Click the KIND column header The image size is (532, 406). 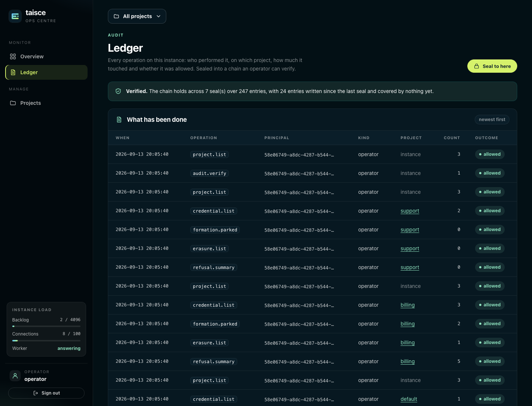[364, 138]
